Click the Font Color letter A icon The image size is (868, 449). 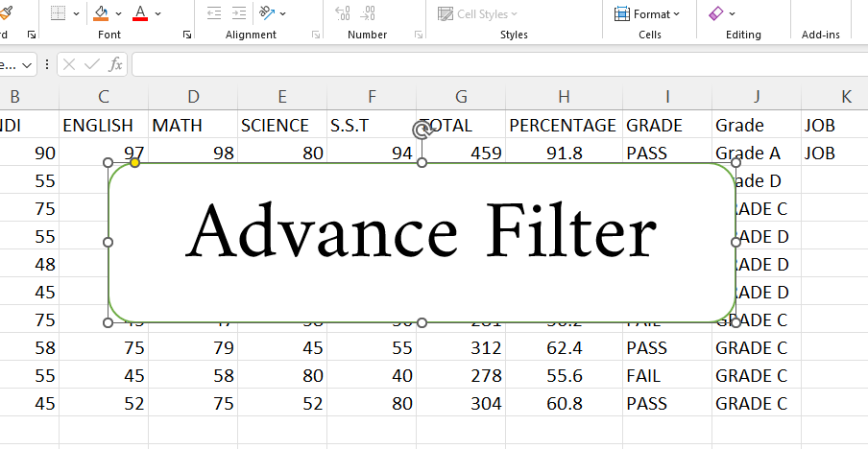[140, 13]
